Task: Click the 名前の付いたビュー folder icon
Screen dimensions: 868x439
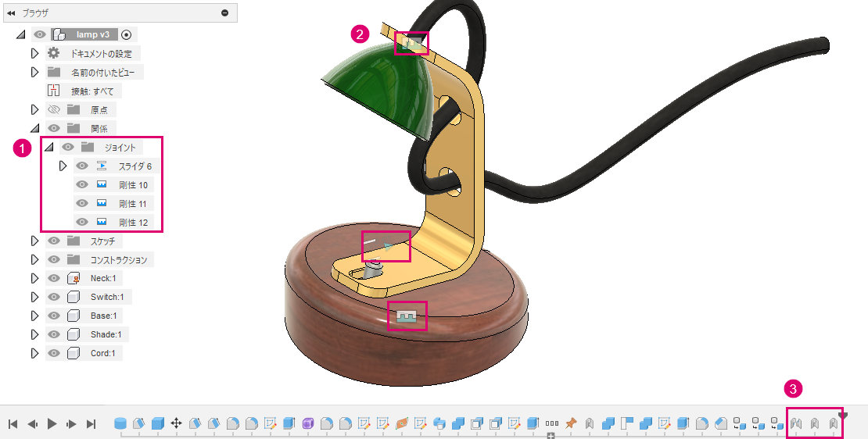Action: 54,72
